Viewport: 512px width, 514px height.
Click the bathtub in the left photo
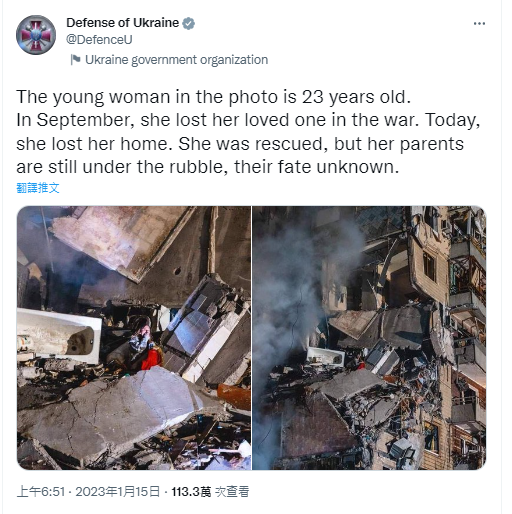[x=59, y=336]
